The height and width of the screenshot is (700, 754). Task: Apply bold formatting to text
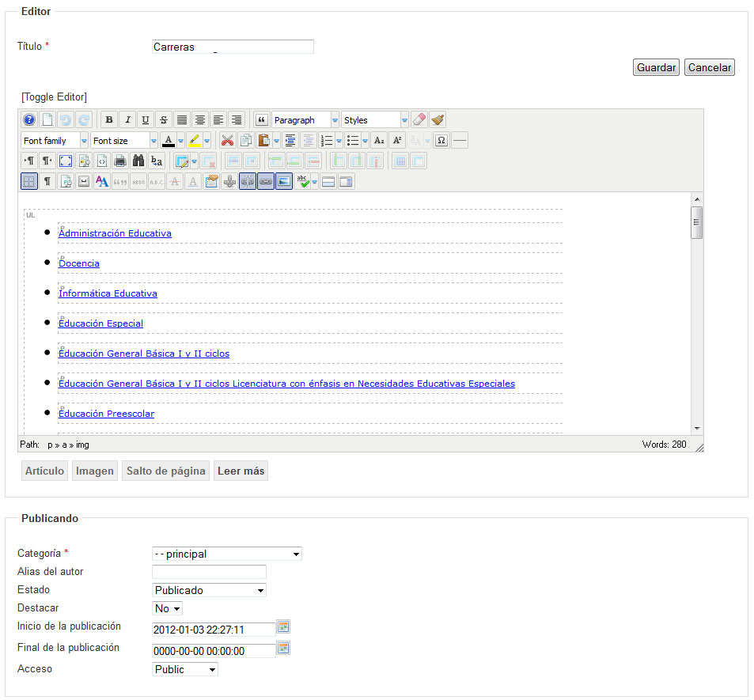pos(109,120)
